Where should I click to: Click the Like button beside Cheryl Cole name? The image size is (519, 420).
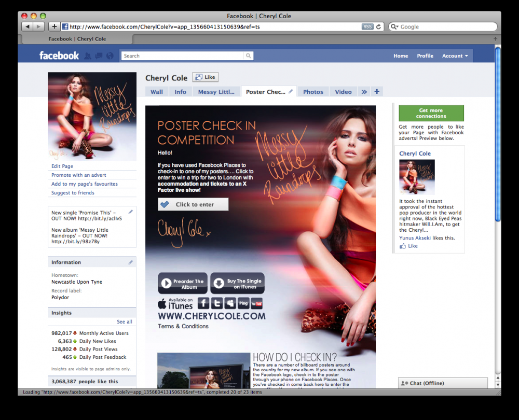click(205, 77)
